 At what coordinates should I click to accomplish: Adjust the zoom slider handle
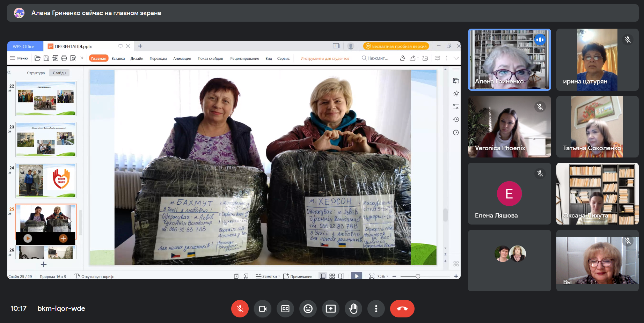(x=418, y=276)
